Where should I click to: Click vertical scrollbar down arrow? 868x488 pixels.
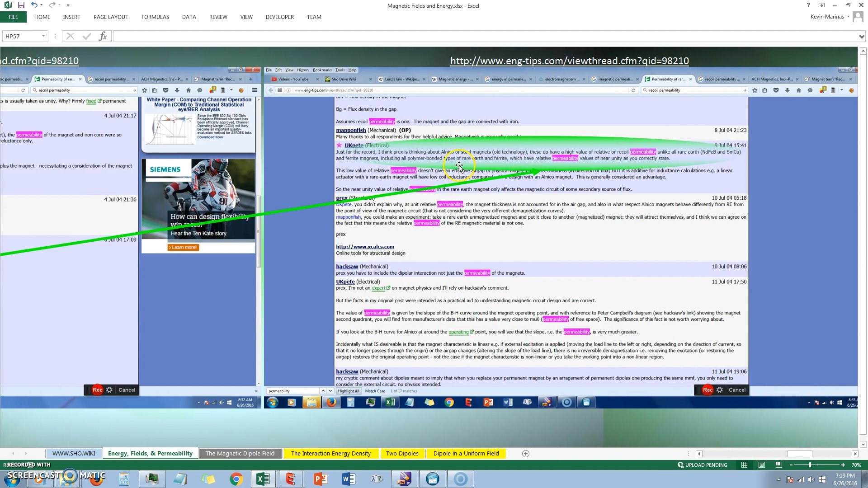(863, 445)
